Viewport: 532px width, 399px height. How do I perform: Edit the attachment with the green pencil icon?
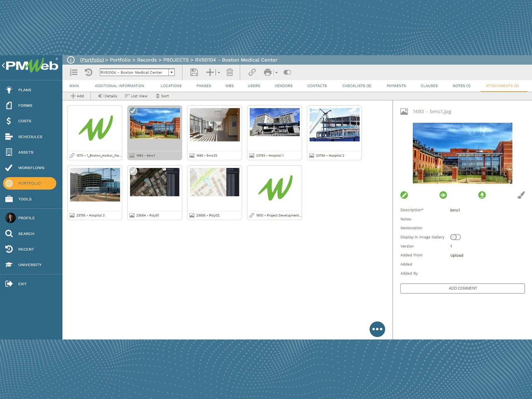[404, 195]
